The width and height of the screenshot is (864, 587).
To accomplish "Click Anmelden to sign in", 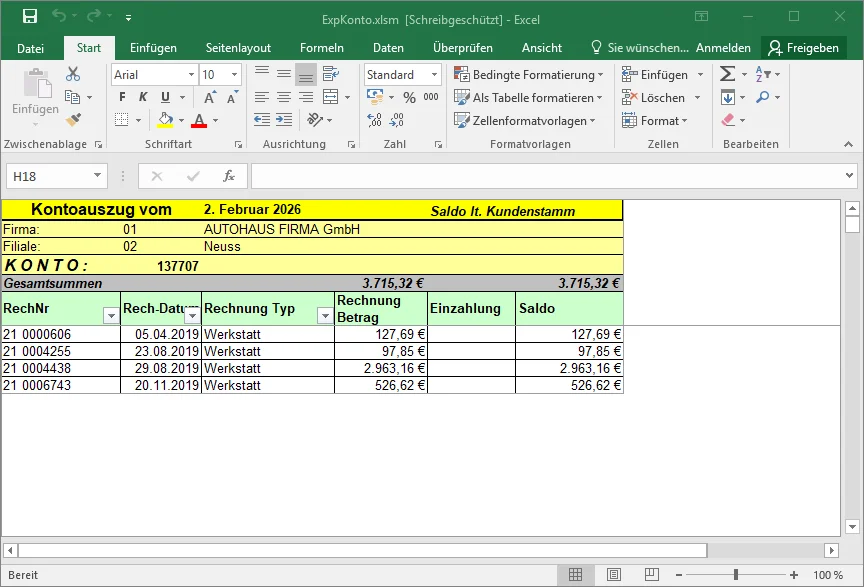I will click(x=723, y=48).
